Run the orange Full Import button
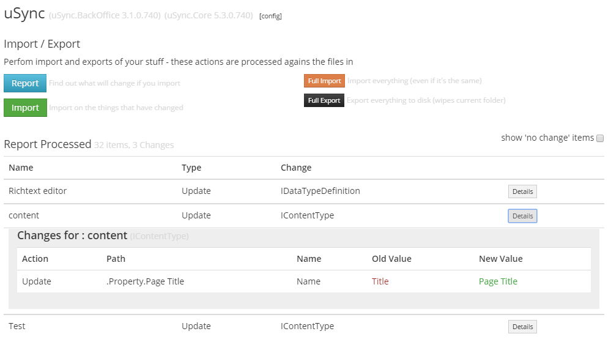Image resolution: width=611 pixels, height=364 pixels. pyautogui.click(x=324, y=81)
